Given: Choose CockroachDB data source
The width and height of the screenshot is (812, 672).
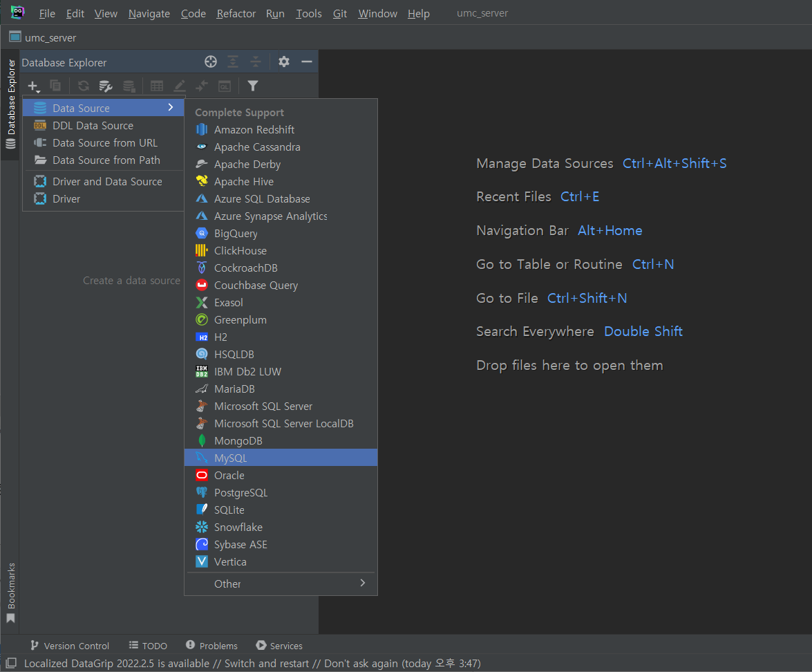Looking at the screenshot, I should [281, 268].
